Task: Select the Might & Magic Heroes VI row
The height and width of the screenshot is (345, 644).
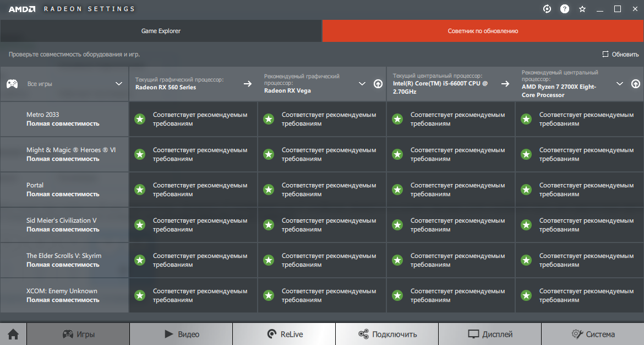Action: pyautogui.click(x=64, y=154)
